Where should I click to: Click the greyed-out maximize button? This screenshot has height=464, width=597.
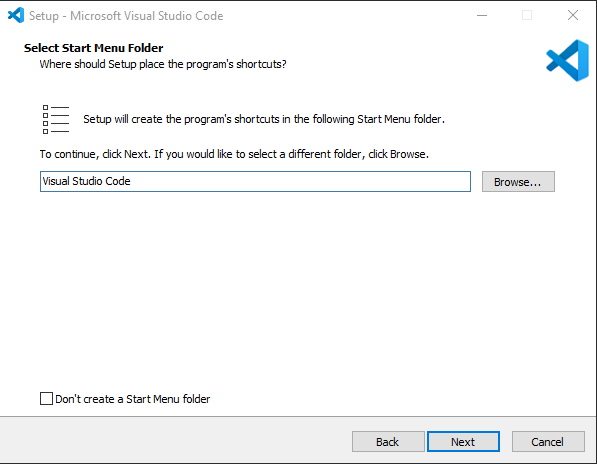point(527,16)
